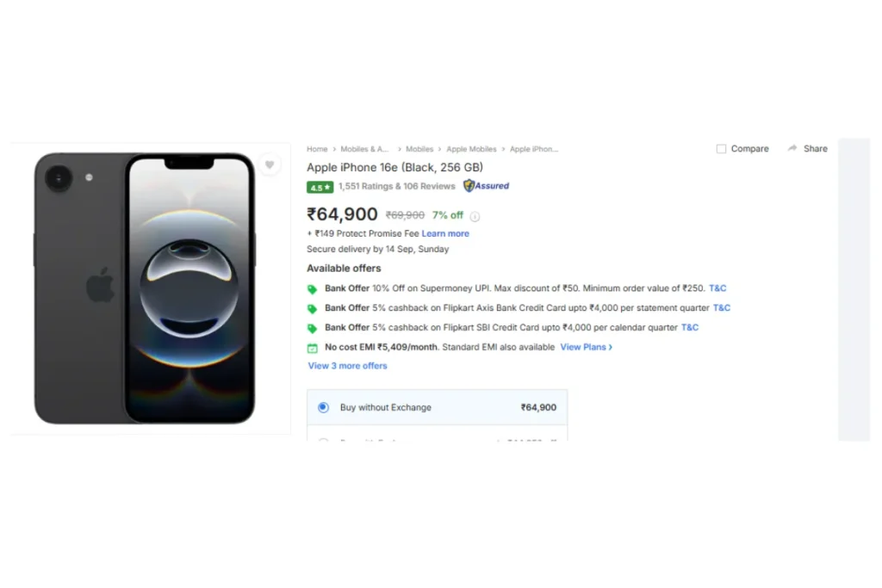
Task: Click the Flipkart Assured badge
Action: coord(487,186)
